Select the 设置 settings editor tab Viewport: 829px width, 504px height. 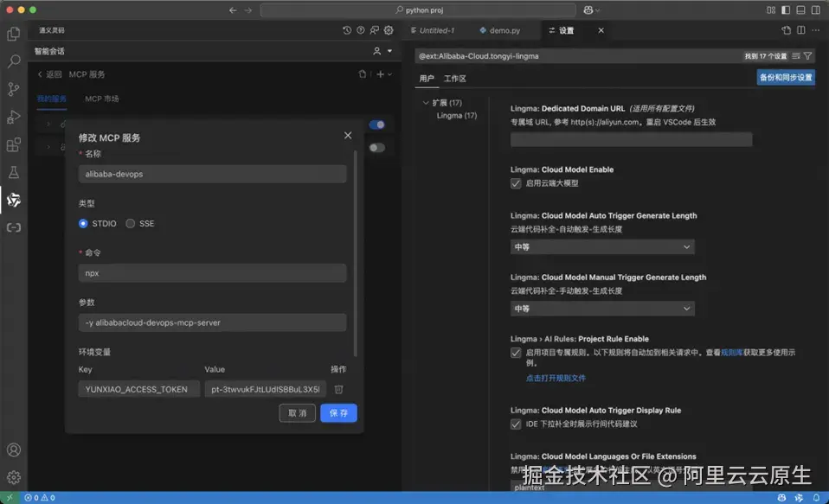566,30
